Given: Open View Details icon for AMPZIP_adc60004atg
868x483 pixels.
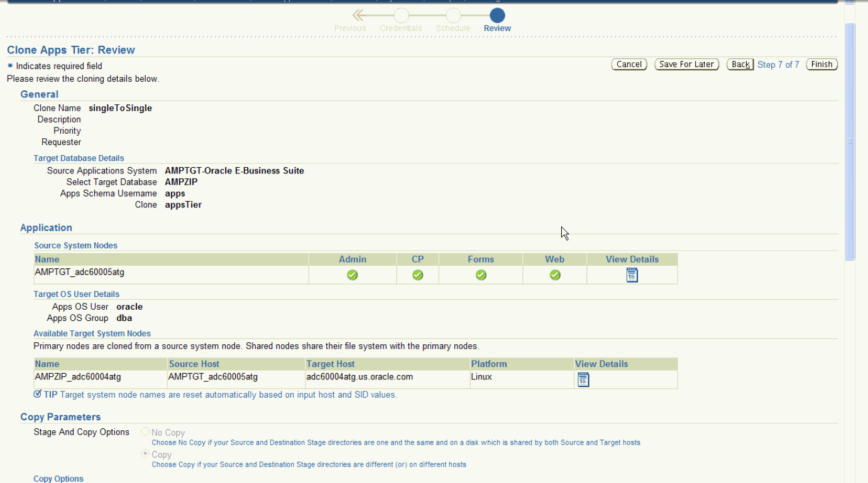Looking at the screenshot, I should click(x=583, y=379).
